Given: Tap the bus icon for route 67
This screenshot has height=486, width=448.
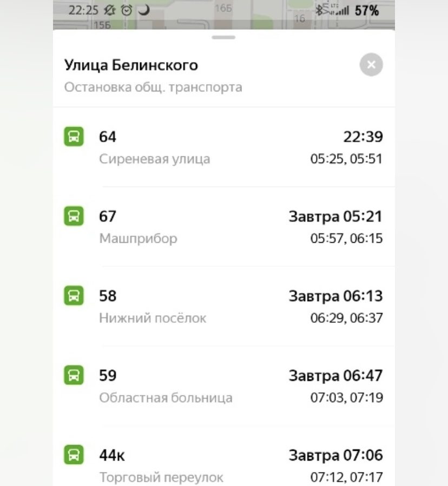Looking at the screenshot, I should (x=74, y=216).
